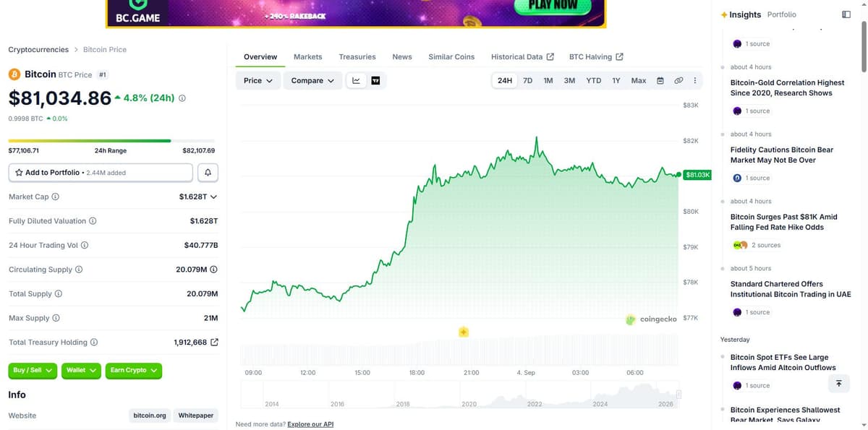Select the YTD timeframe
Viewport: 868px width, 430px height.
coord(594,80)
